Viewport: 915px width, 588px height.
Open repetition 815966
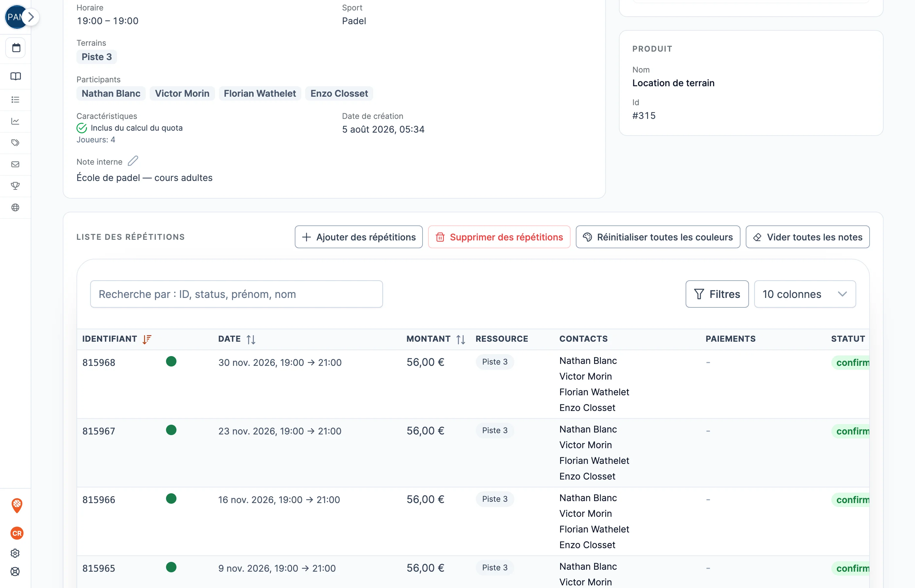coord(99,500)
